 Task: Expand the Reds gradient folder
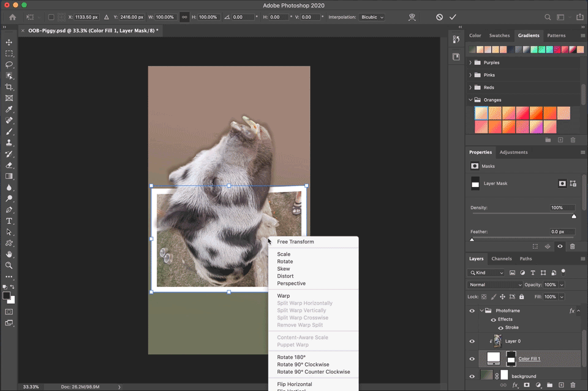point(470,88)
